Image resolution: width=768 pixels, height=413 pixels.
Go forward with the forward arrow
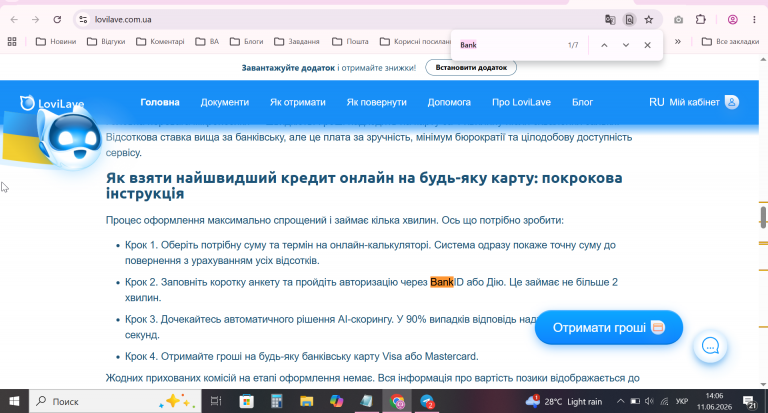pyautogui.click(x=35, y=20)
